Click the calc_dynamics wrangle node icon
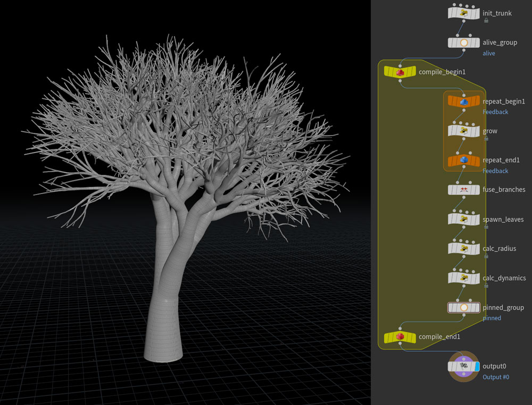Screen dimensions: 532x405 click(x=463, y=278)
